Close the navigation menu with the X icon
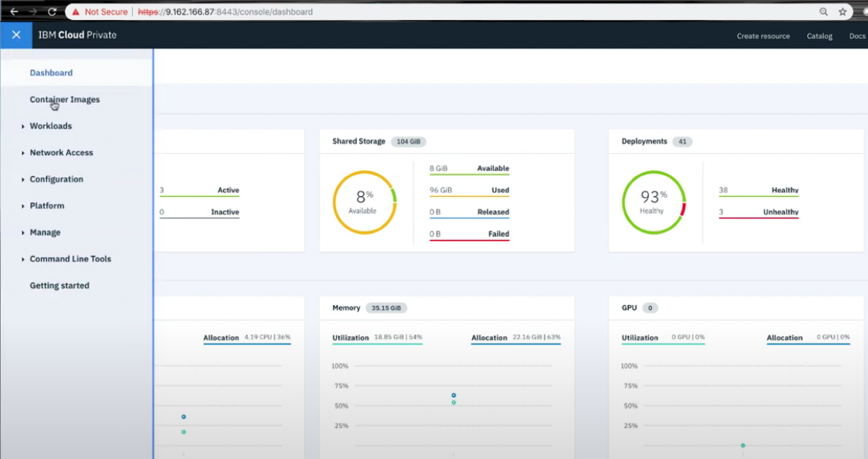The image size is (868, 459). point(16,35)
